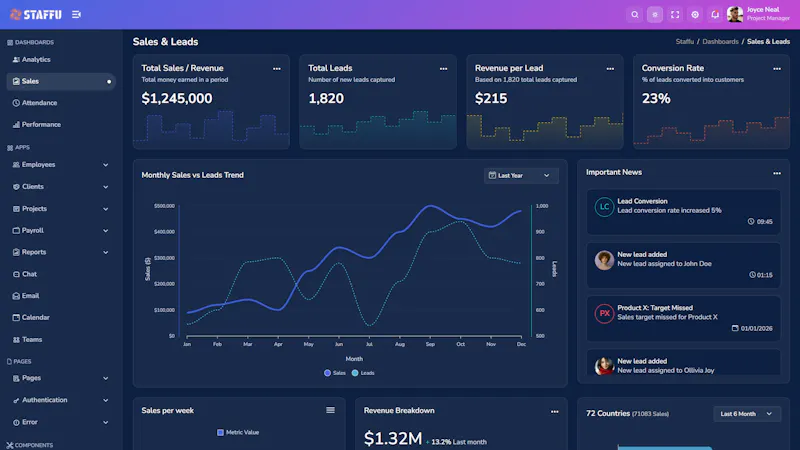Open notifications bell icon
The width and height of the screenshot is (800, 450).
tap(715, 15)
